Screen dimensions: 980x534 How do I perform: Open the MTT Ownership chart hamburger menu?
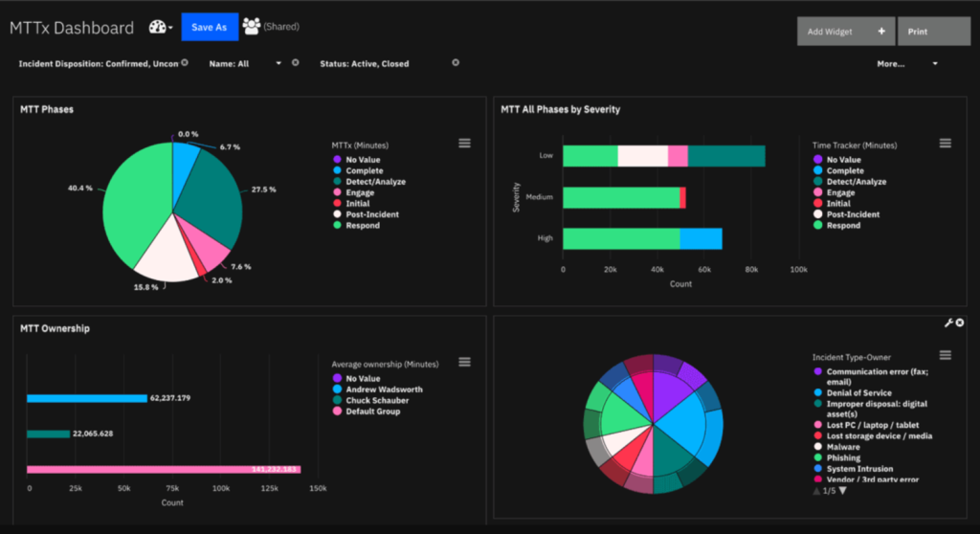(x=464, y=363)
